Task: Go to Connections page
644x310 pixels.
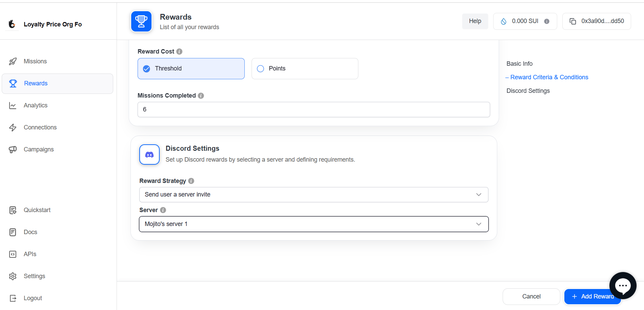Action: coord(58,127)
